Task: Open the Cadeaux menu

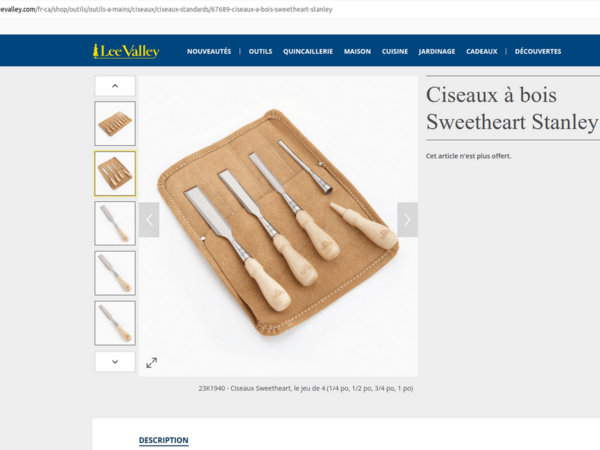Action: click(x=481, y=51)
